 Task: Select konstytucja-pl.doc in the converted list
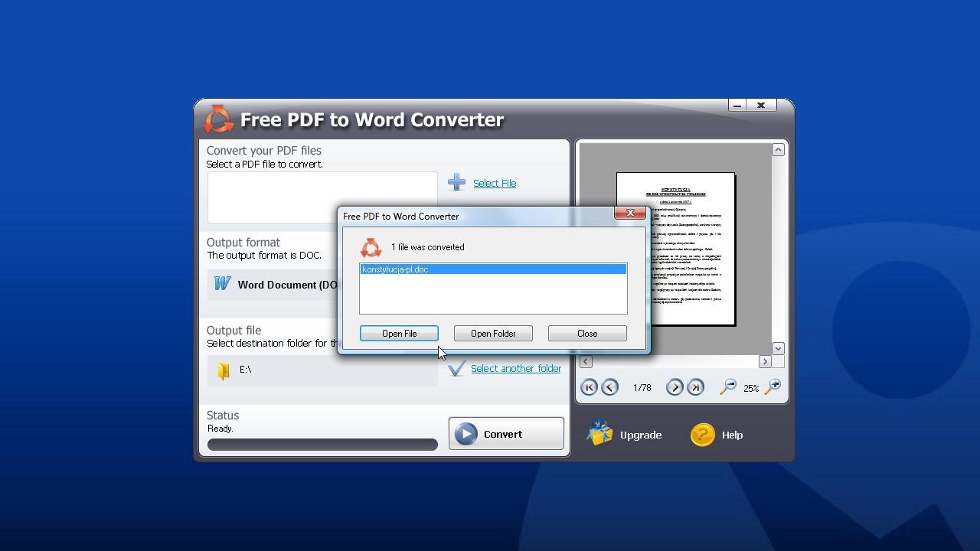(x=493, y=269)
